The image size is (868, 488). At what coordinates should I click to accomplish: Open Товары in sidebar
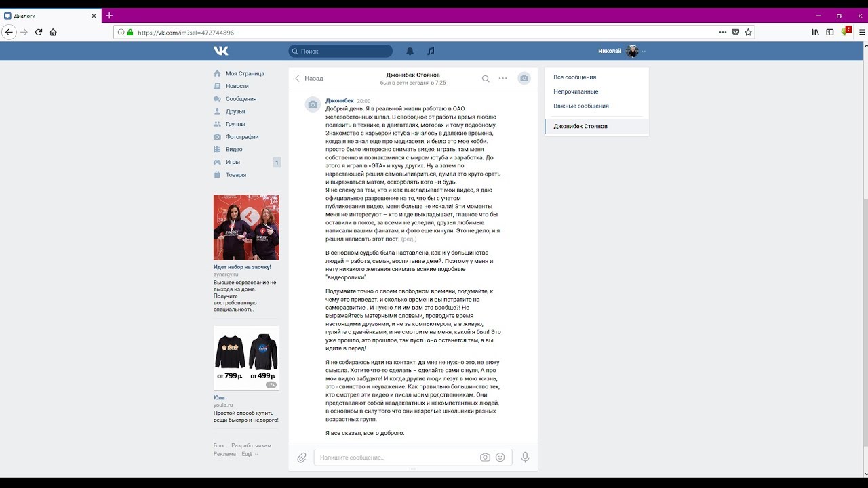point(236,175)
